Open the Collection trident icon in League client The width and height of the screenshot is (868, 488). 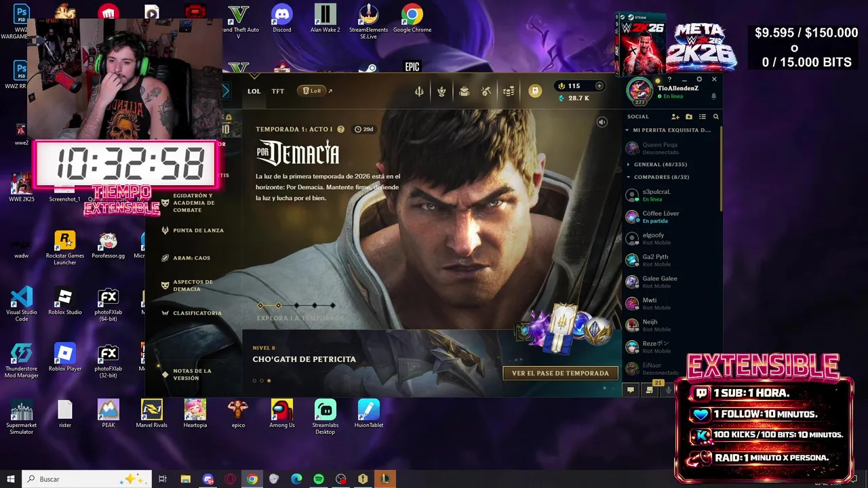(419, 91)
